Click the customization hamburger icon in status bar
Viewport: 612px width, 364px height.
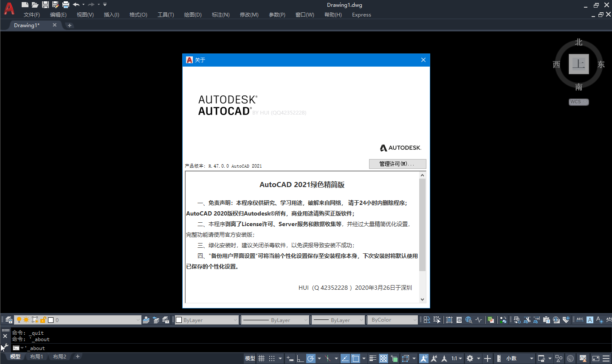[606, 358]
